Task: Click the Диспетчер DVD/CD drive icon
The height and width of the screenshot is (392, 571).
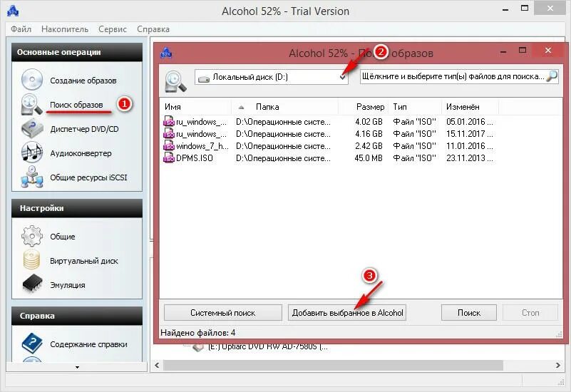Action: (32, 128)
